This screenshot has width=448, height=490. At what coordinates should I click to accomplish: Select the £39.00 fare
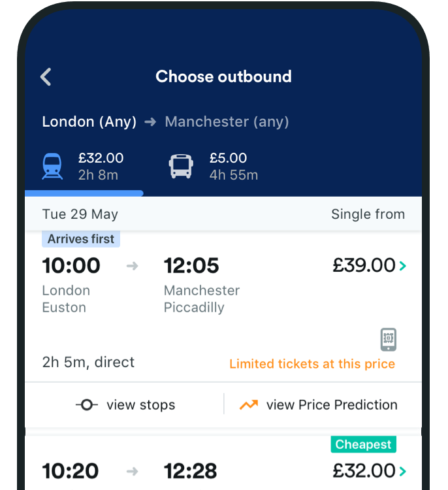click(x=364, y=265)
